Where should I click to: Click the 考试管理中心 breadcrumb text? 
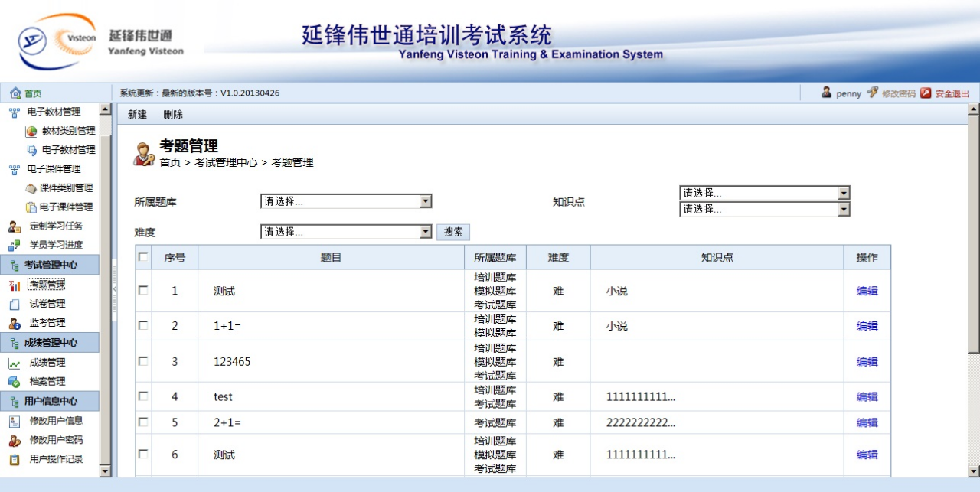(226, 162)
